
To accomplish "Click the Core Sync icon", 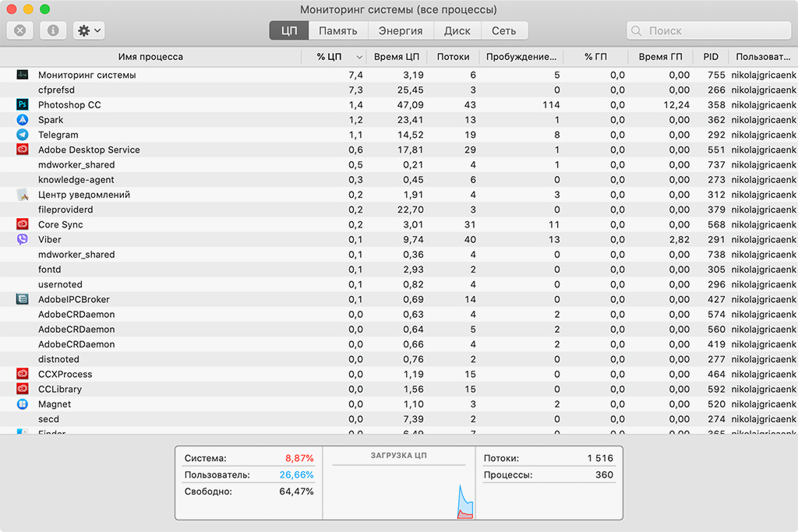I will [x=23, y=224].
